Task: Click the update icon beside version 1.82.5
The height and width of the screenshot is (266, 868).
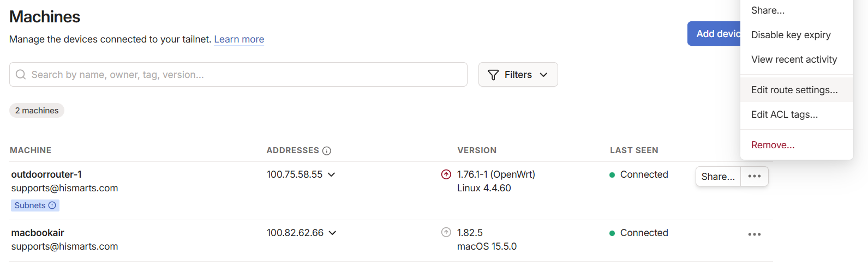Action: click(446, 233)
